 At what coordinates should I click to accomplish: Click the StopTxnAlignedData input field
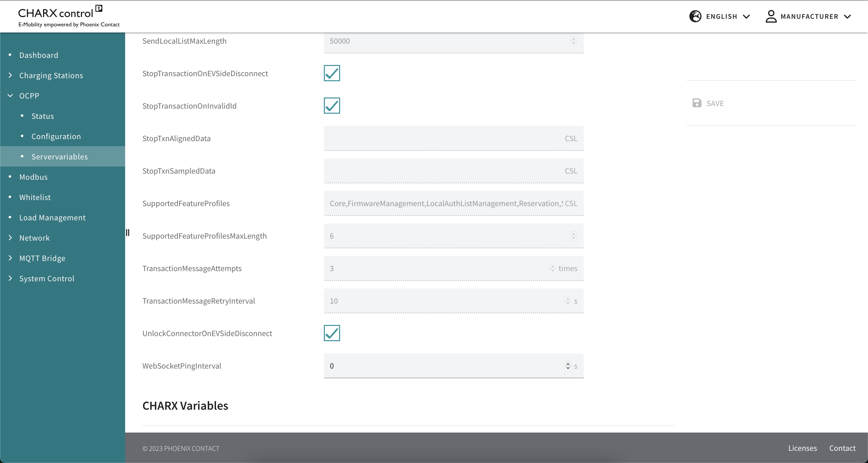[x=454, y=138]
